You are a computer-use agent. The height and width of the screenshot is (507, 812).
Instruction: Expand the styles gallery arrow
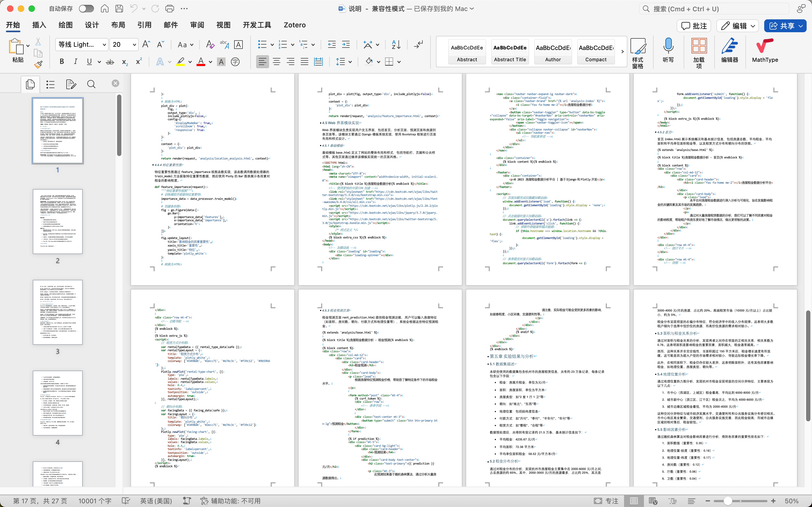click(622, 52)
